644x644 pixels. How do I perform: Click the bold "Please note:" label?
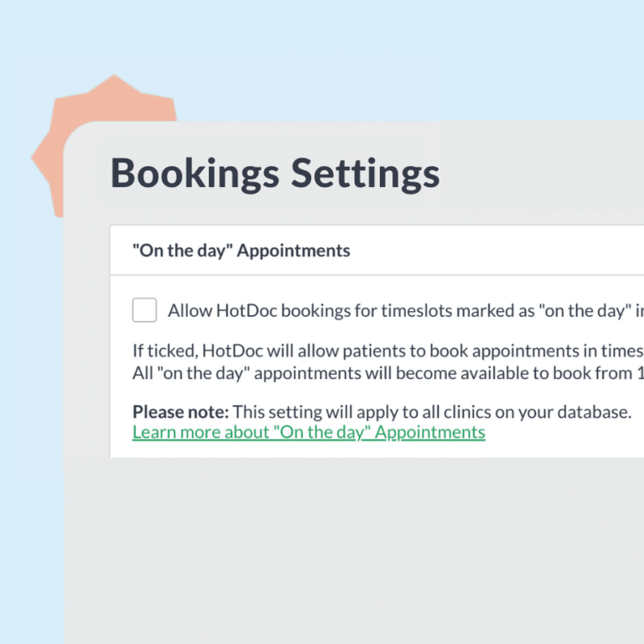pyautogui.click(x=180, y=413)
